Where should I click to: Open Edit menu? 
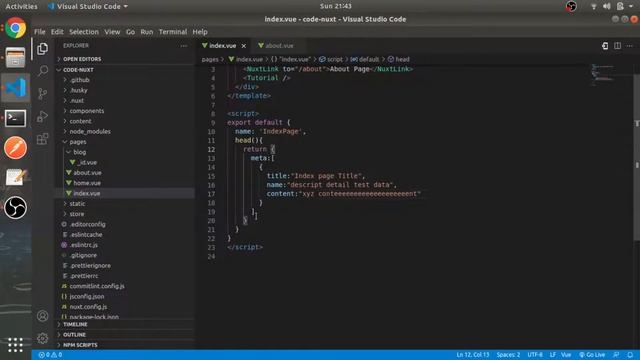[x=57, y=32]
